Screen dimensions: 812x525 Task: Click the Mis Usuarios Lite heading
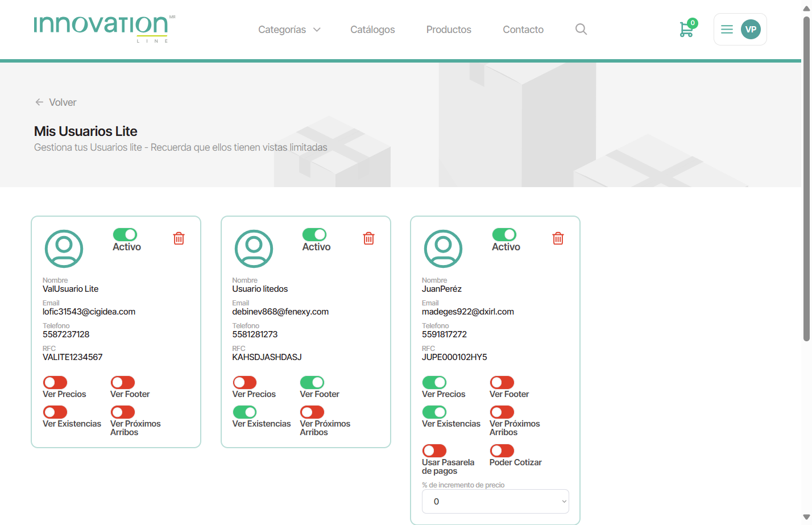pos(86,131)
